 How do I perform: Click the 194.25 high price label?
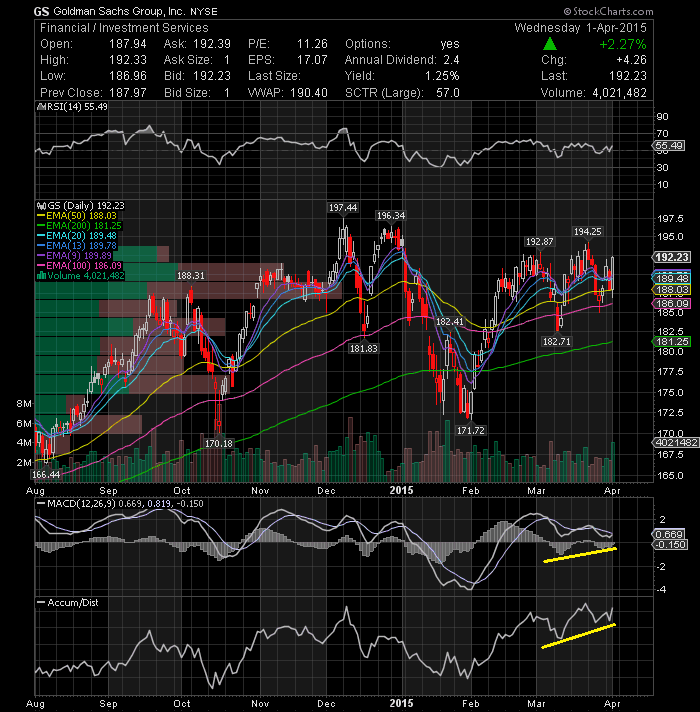(587, 232)
